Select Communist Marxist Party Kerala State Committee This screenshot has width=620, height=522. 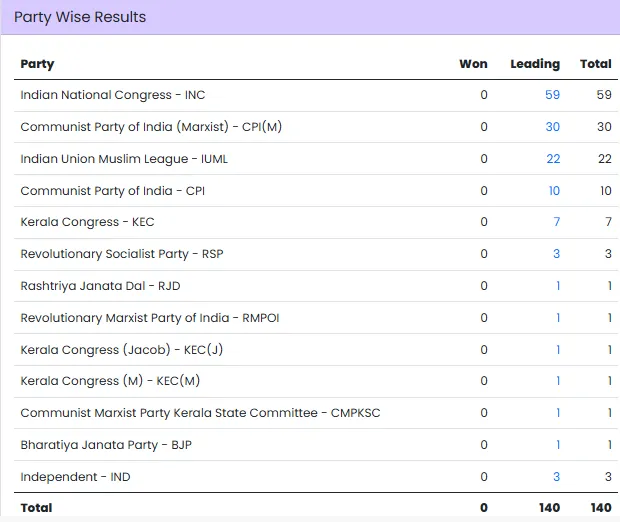(200, 413)
